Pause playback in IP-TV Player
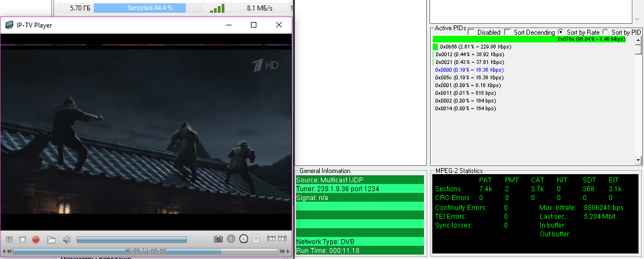644x259 pixels. point(9,239)
